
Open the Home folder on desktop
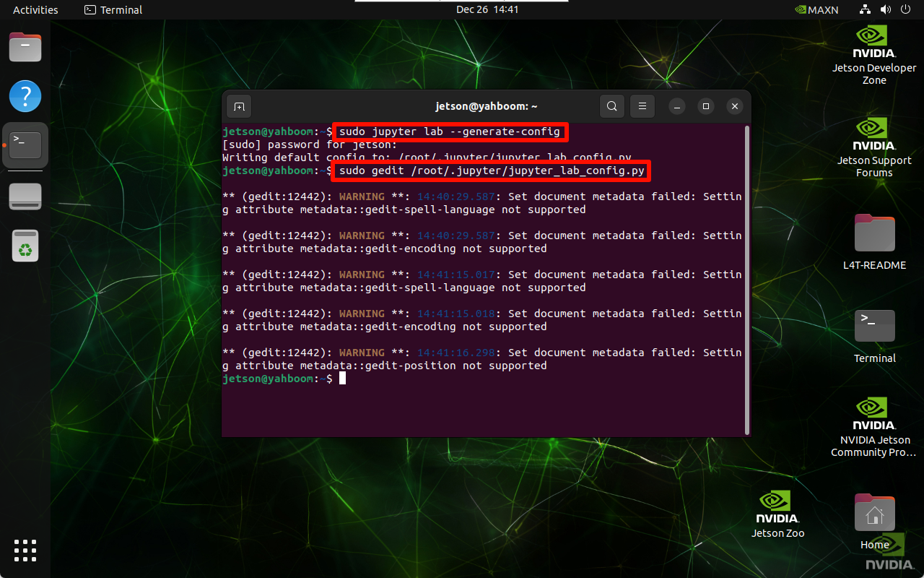click(x=874, y=521)
